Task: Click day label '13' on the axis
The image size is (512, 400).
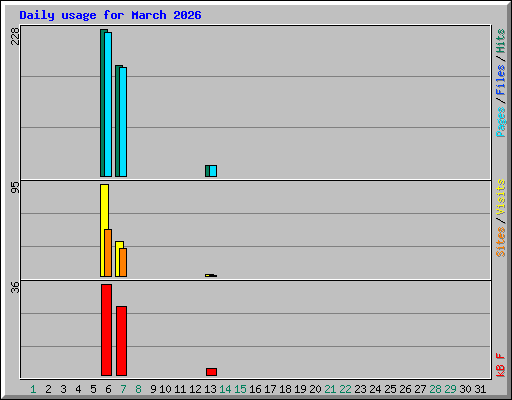Action: [210, 389]
